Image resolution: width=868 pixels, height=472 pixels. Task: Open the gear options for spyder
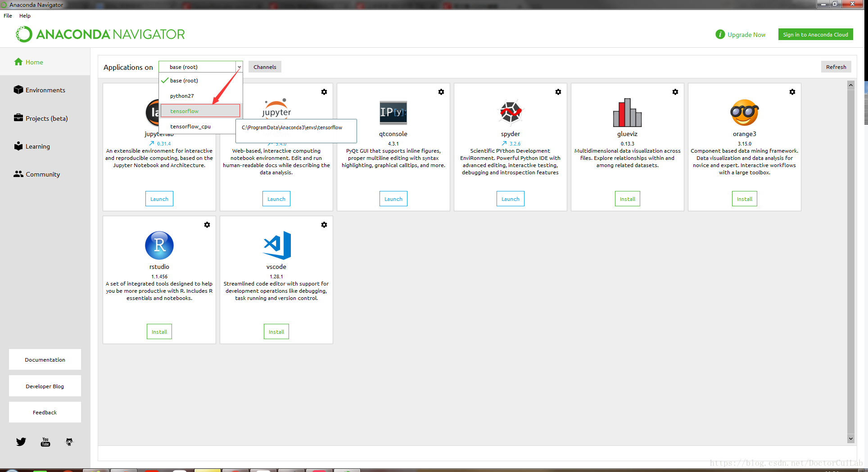558,92
